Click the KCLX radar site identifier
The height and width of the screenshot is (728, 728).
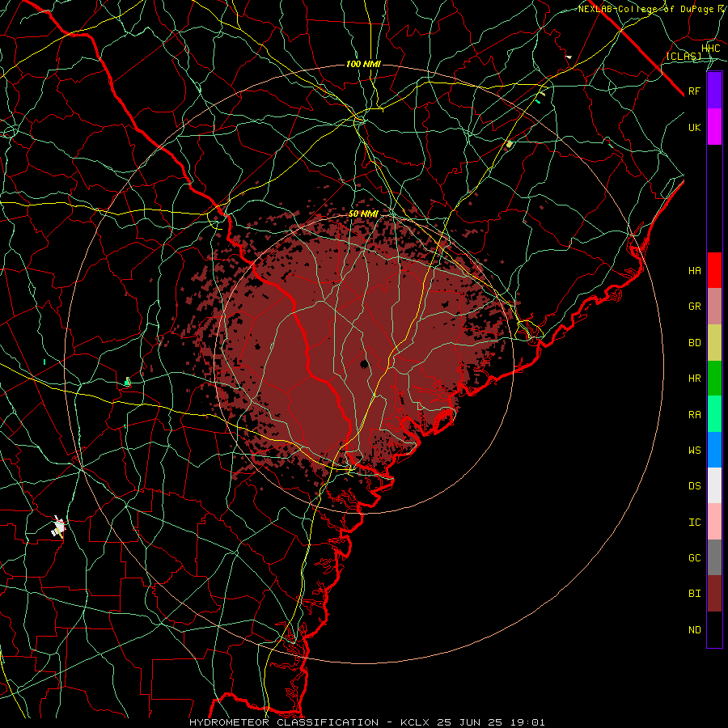coord(415,722)
